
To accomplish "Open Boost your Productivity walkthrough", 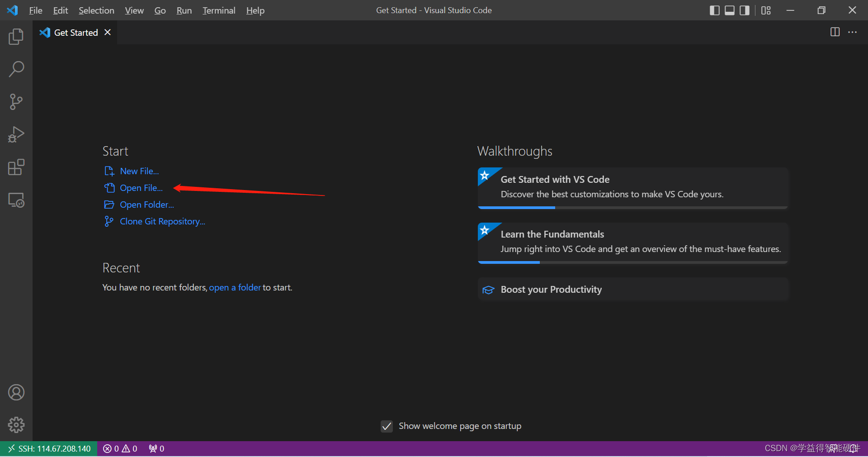I will click(x=633, y=290).
